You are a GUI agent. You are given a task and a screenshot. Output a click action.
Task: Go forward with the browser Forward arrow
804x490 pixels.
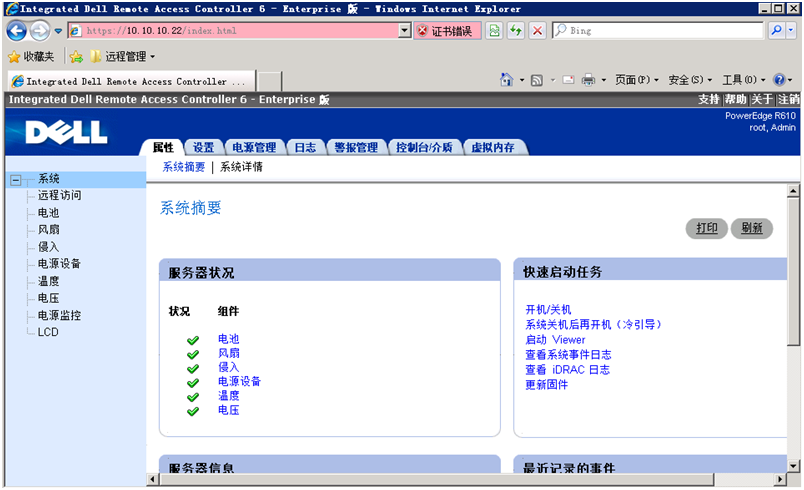(x=40, y=31)
